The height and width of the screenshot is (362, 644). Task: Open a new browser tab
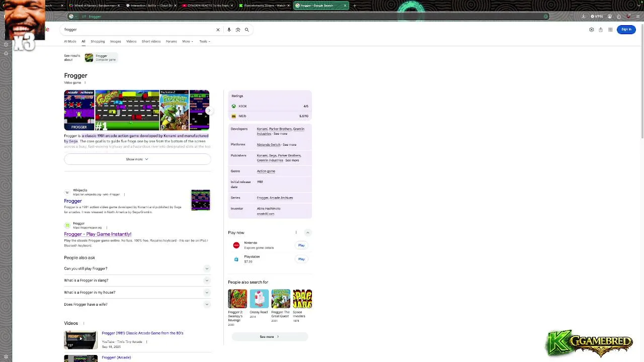pos(355,6)
